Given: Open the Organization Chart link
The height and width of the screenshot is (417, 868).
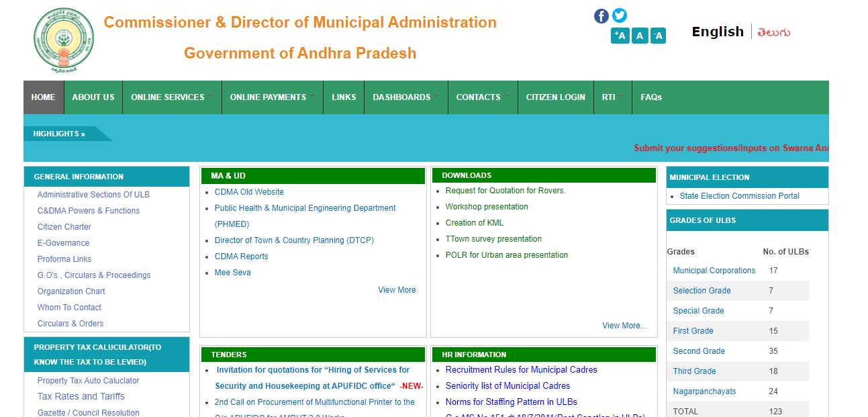Looking at the screenshot, I should tap(71, 291).
